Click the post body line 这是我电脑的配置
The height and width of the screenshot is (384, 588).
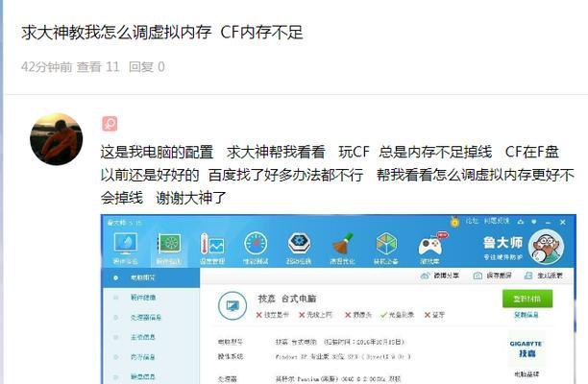(x=157, y=152)
